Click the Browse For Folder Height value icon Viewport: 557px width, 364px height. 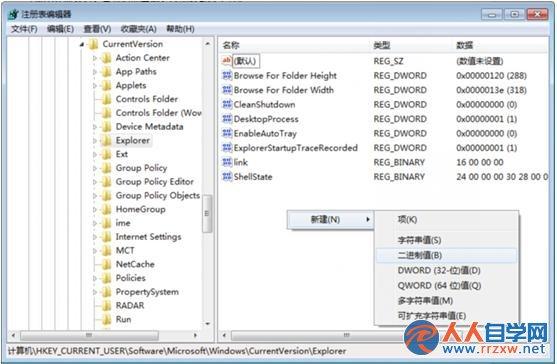pos(227,75)
